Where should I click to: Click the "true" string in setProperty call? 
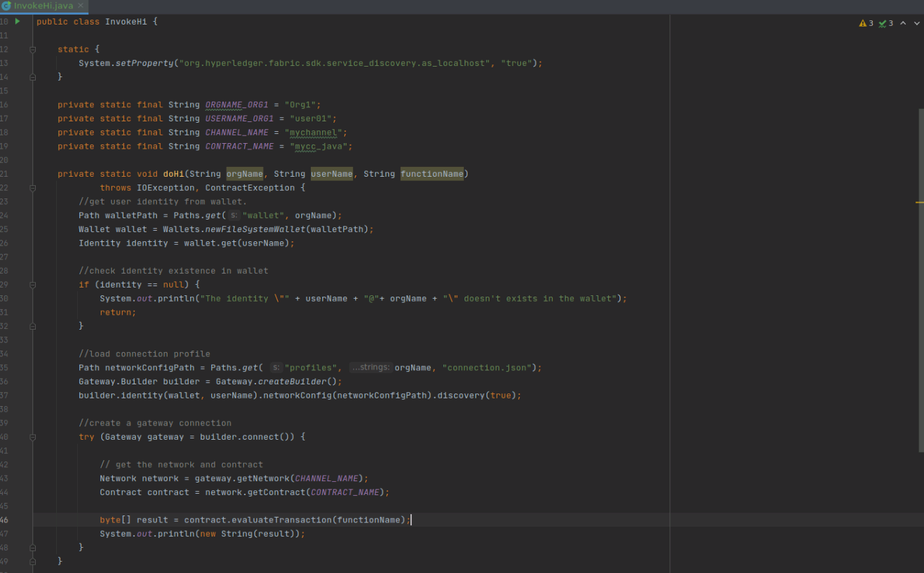coord(516,63)
